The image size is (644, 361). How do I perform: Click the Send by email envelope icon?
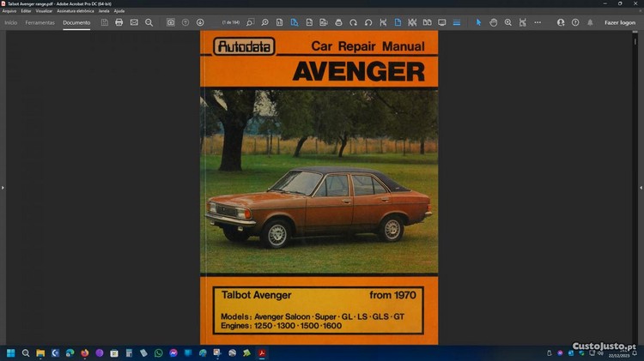(134, 22)
